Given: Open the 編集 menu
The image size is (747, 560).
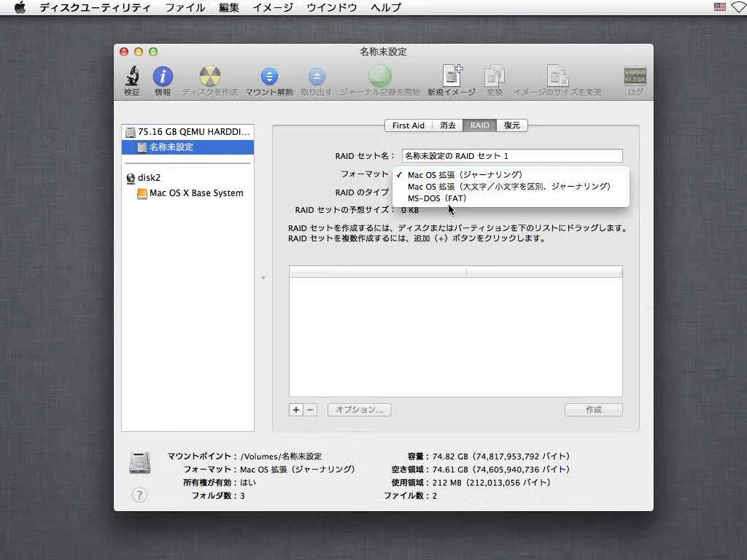Looking at the screenshot, I should (x=228, y=7).
